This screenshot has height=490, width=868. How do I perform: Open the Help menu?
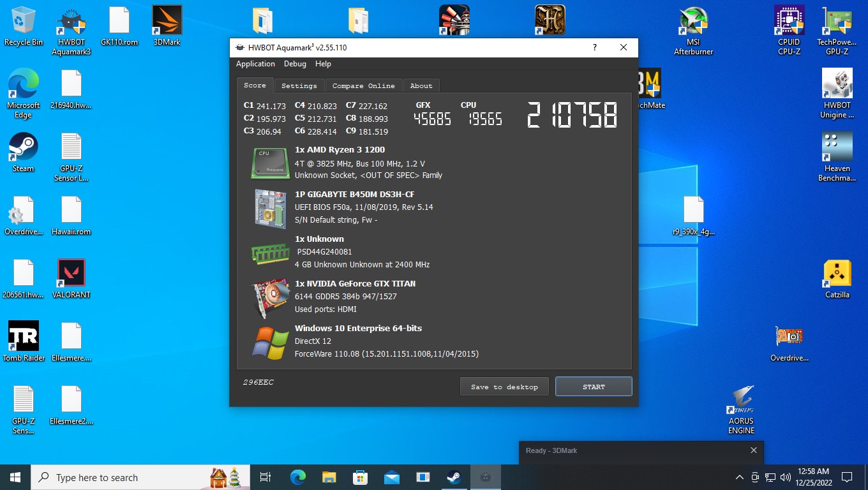point(323,64)
